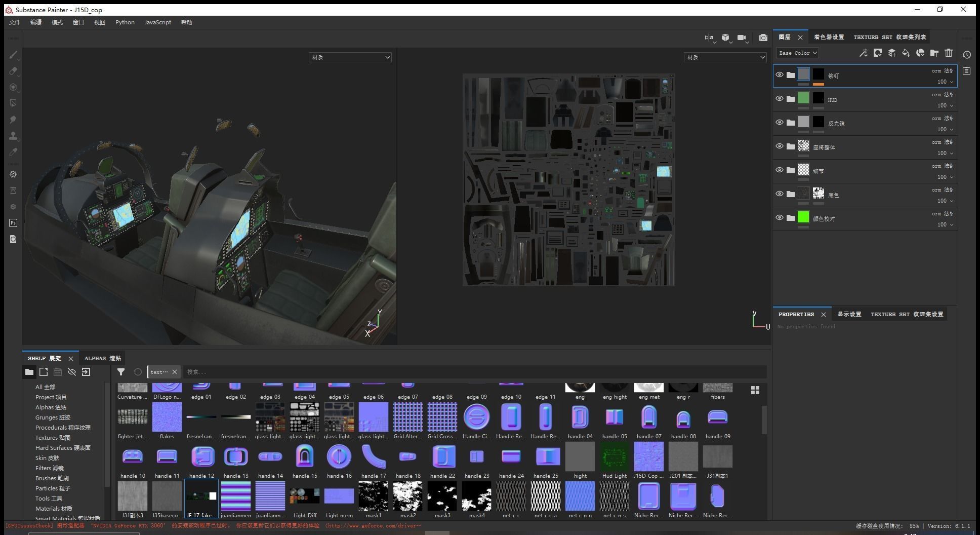The width and height of the screenshot is (980, 535).
Task: Select the Clone stamp tool
Action: (13, 136)
